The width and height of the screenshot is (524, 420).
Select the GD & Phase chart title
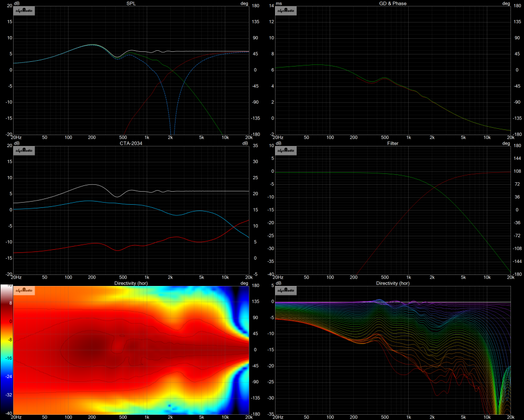[392, 3]
